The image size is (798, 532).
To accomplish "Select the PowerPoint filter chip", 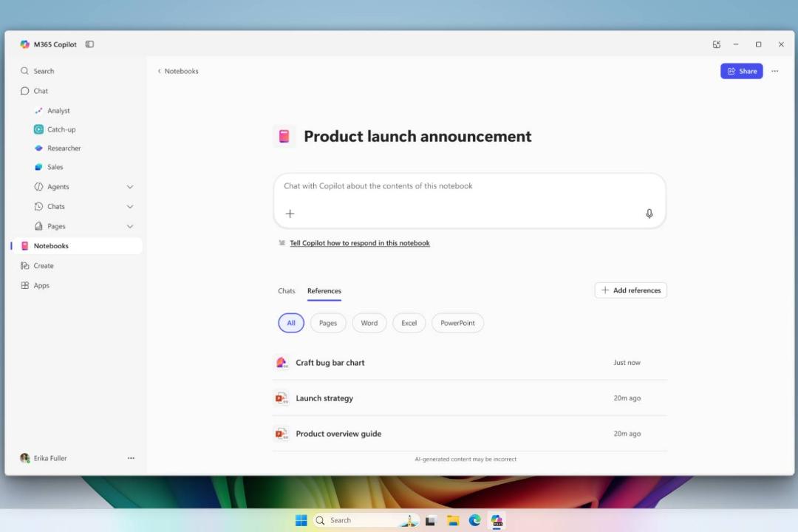I will click(457, 323).
